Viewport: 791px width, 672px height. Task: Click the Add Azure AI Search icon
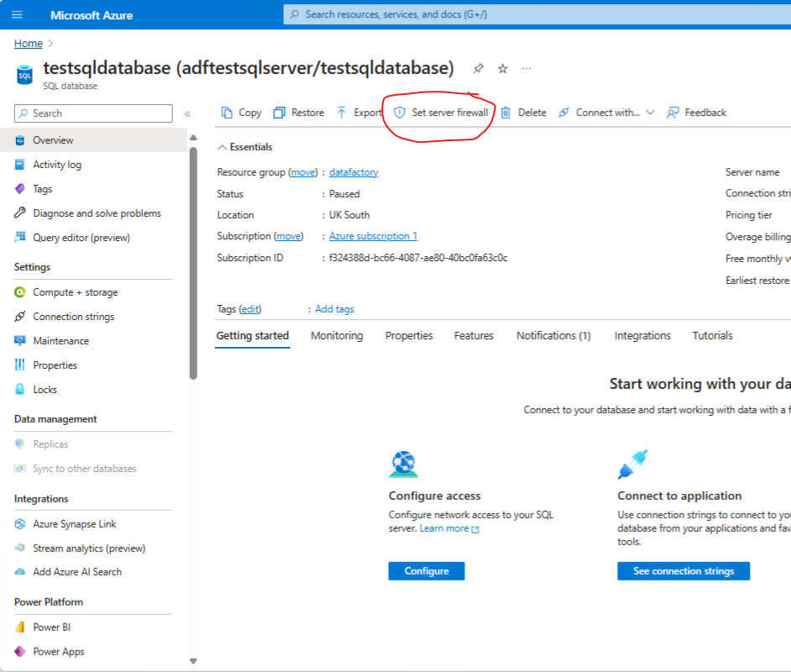[19, 571]
